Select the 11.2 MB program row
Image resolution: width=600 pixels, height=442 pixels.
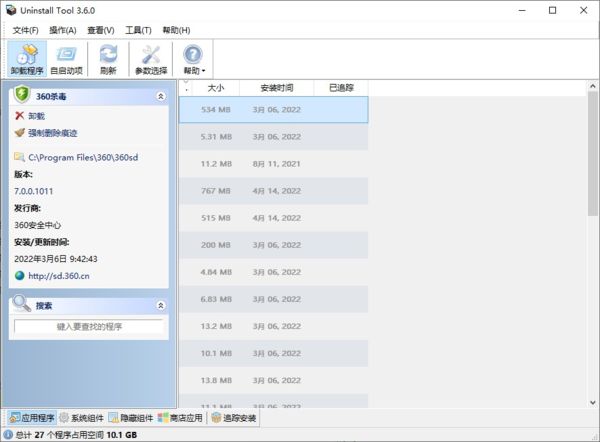click(x=274, y=164)
